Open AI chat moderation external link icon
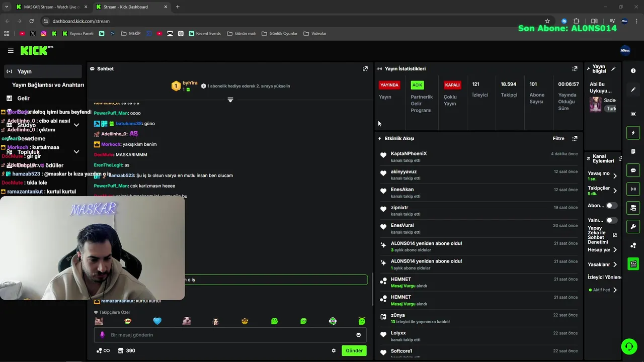 (x=615, y=235)
